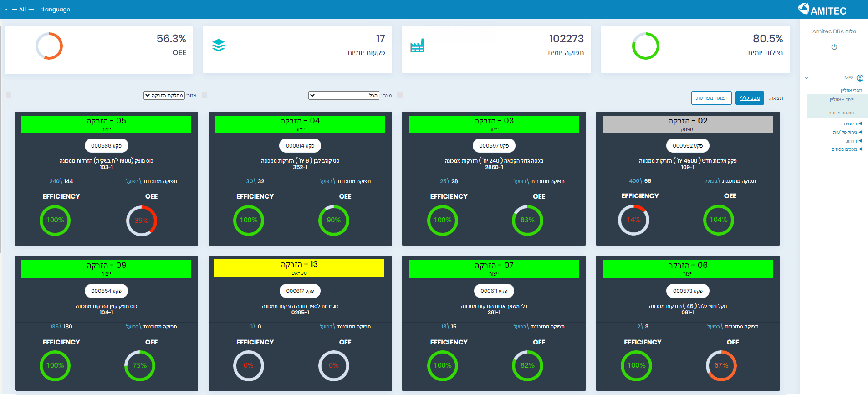Open the מצב status filter dropdown showing הכל
This screenshot has height=395, width=868.
(344, 96)
